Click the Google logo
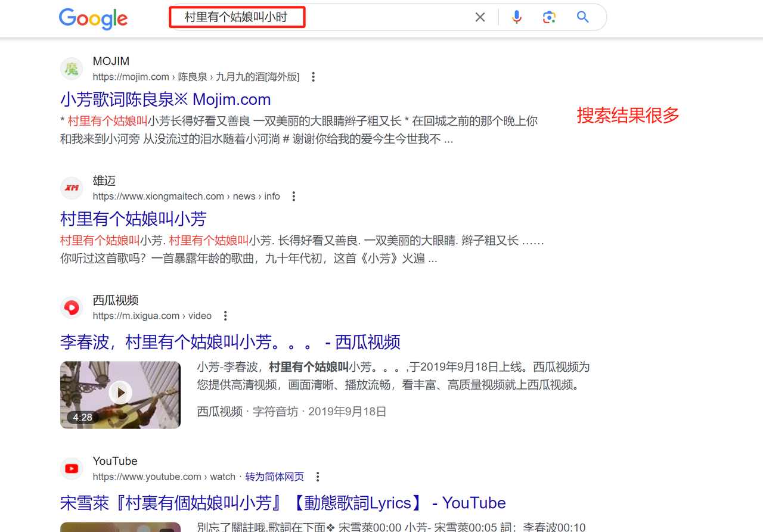The image size is (763, 532). click(93, 18)
